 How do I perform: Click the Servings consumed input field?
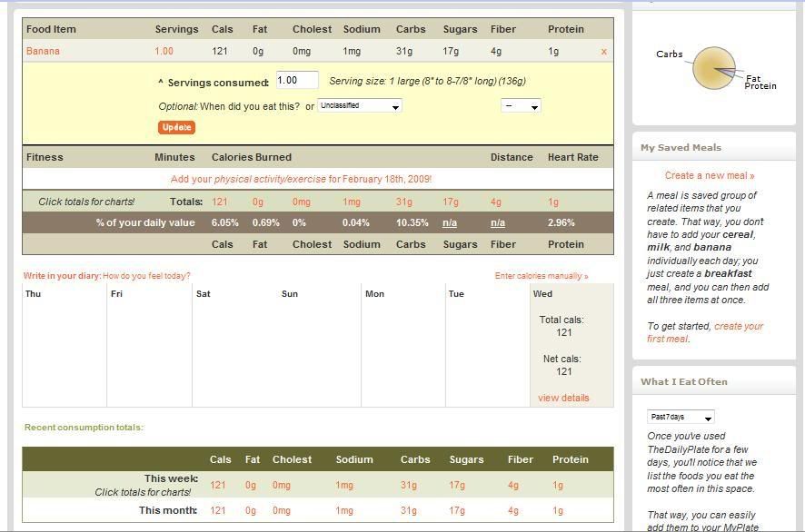coord(296,81)
